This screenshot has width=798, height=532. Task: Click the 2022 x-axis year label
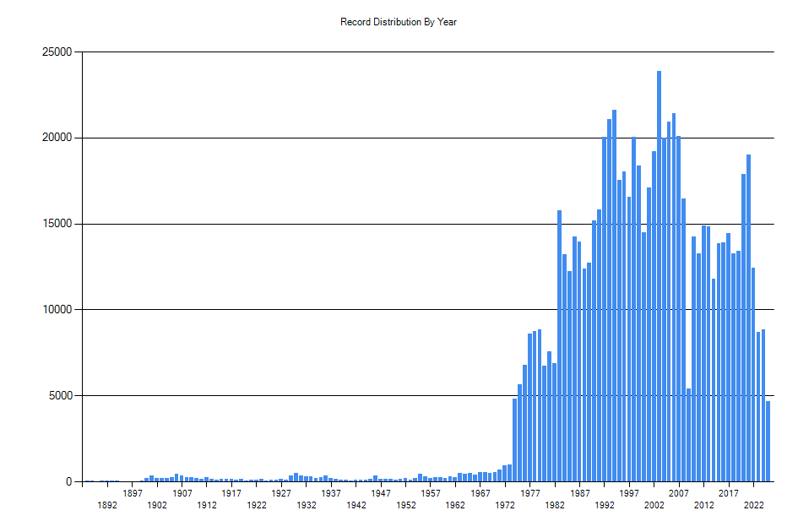pos(754,506)
